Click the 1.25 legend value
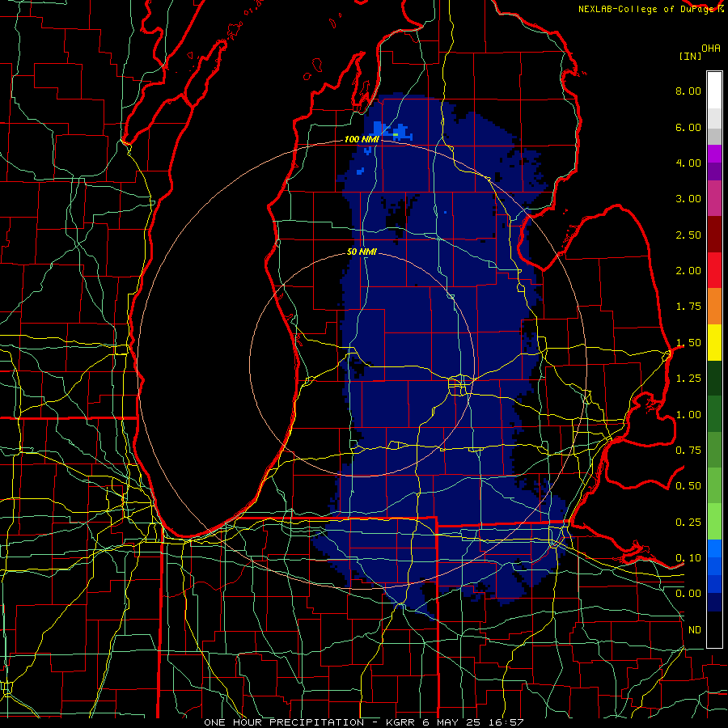Image resolution: width=728 pixels, height=728 pixels. [x=688, y=379]
